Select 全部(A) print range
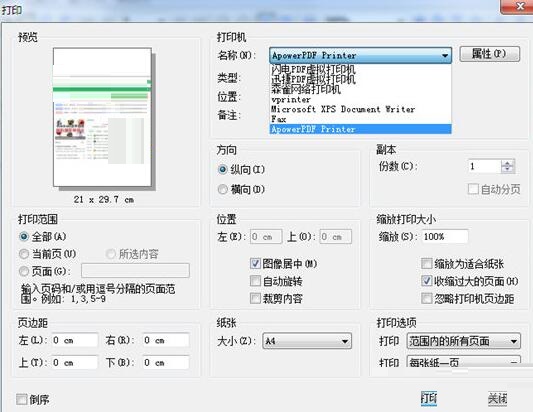Image resolution: width=533 pixels, height=412 pixels. (x=24, y=236)
